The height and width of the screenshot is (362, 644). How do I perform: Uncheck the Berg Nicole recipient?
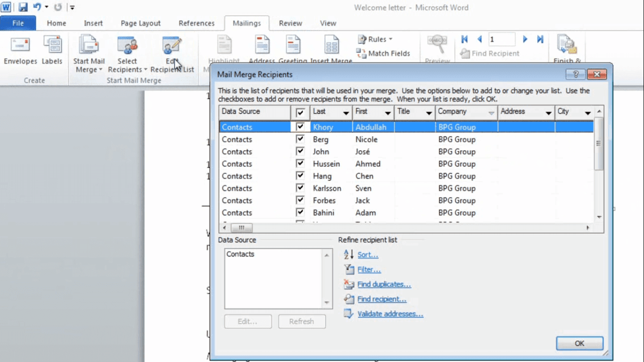point(300,139)
